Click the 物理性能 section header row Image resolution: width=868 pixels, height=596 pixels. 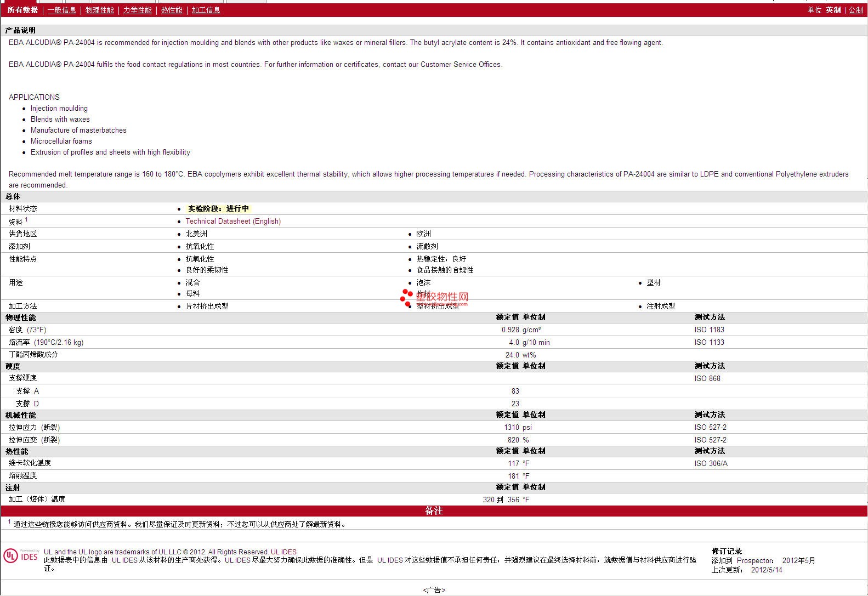(x=434, y=317)
